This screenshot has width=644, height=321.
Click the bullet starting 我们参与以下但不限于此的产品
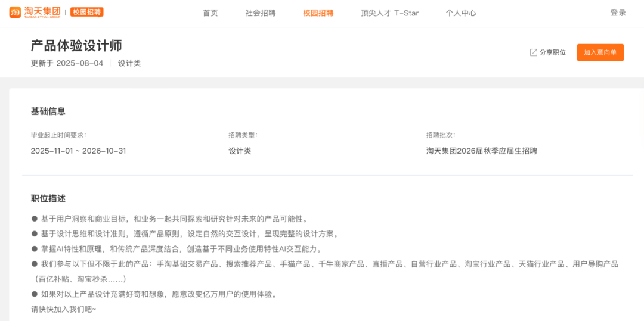point(324,264)
